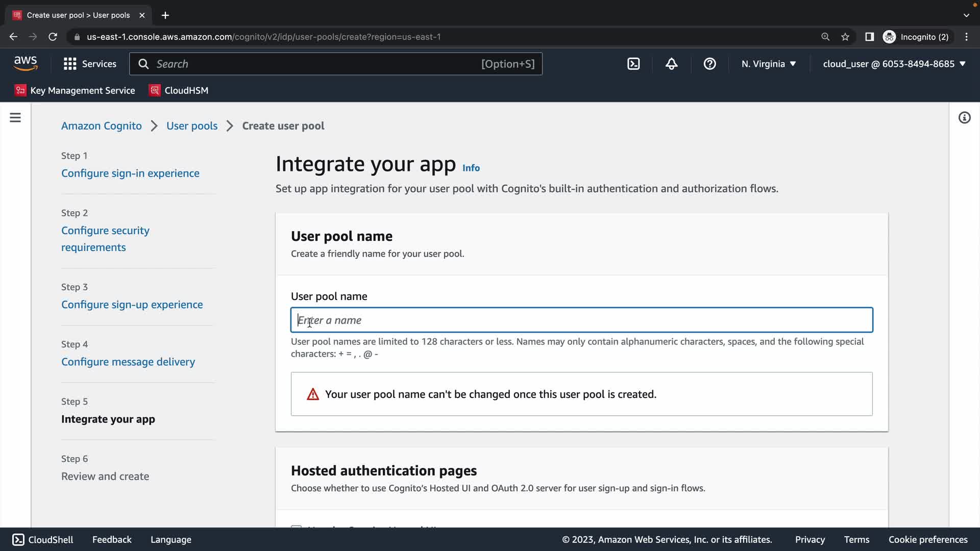980x551 pixels.
Task: Open Cookie preferences in footer
Action: [927, 539]
